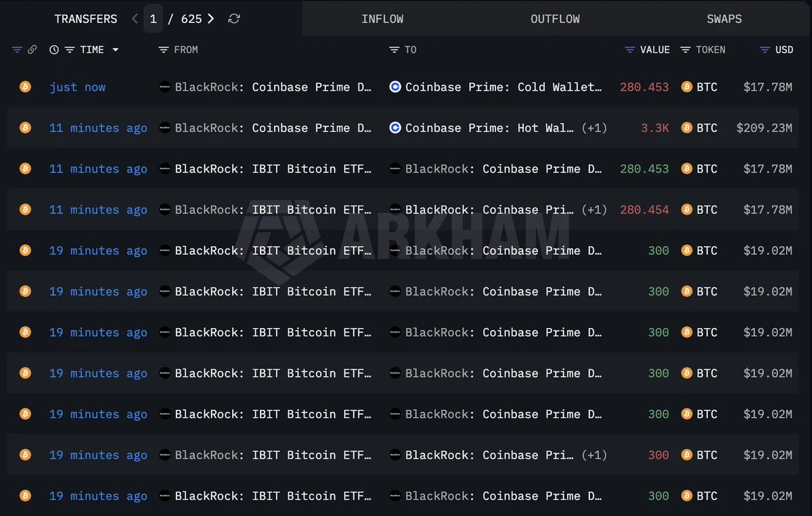Click Bitcoin coin icon left of 280.454 row

tap(25, 210)
